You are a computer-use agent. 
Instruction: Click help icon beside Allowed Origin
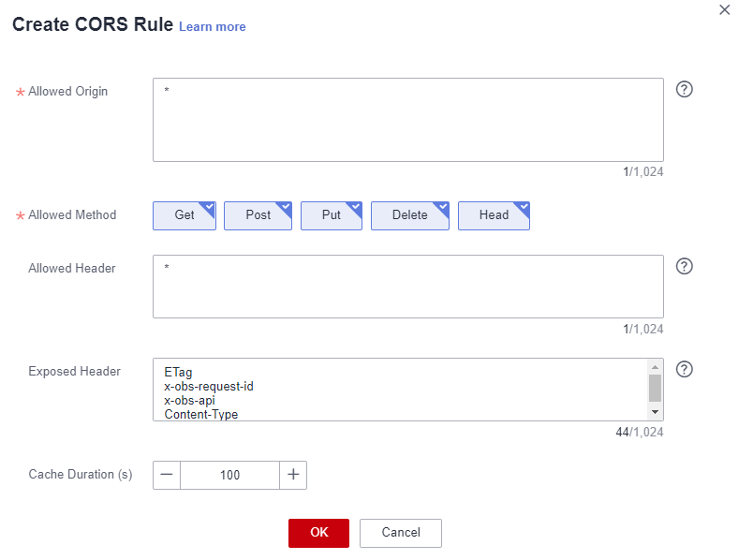684,90
